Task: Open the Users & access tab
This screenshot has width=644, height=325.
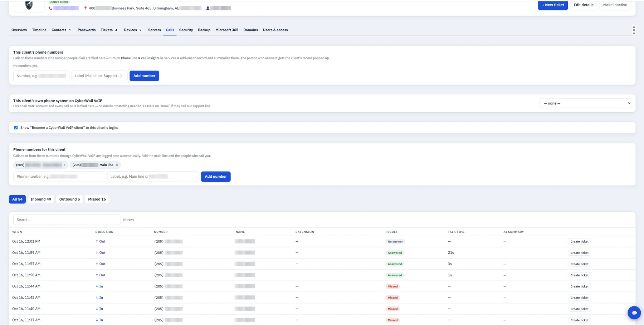Action: tap(275, 30)
